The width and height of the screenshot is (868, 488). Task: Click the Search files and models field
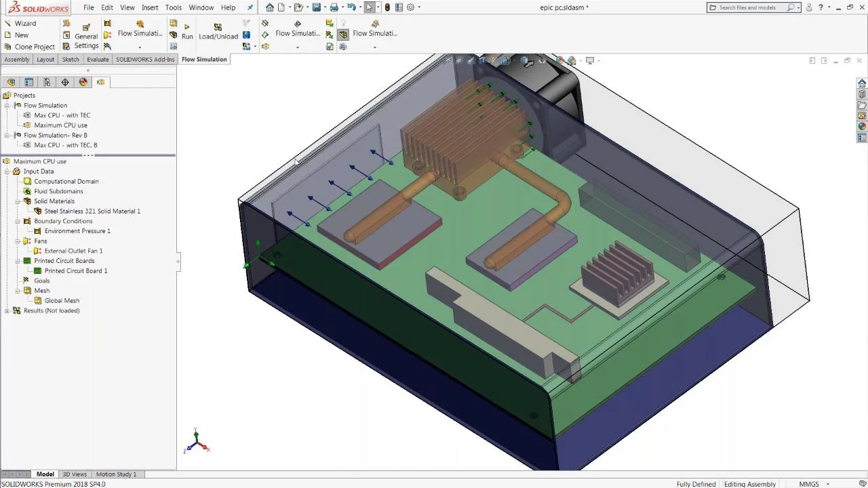tap(747, 7)
